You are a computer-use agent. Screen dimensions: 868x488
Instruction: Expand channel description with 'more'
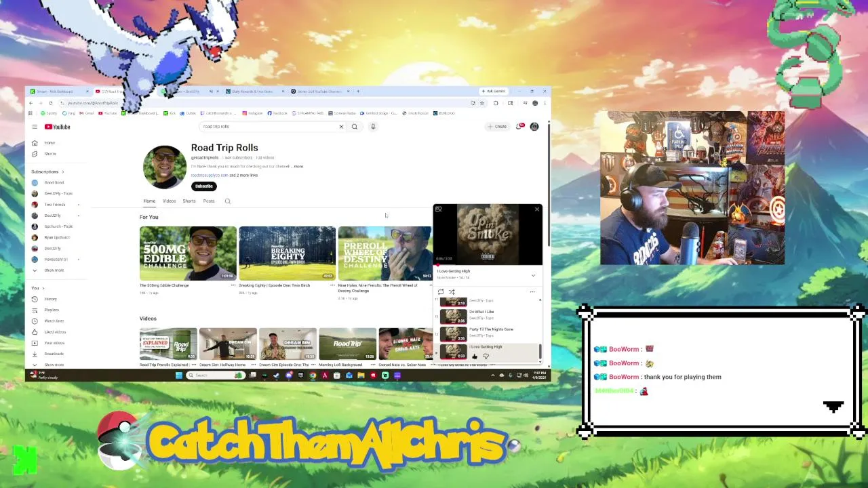click(298, 167)
